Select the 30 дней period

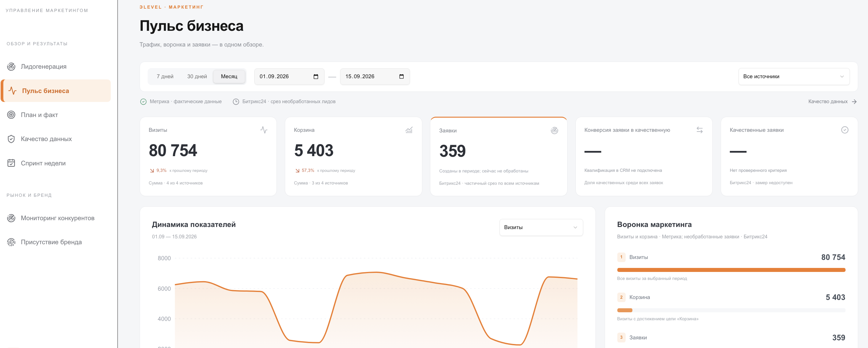coord(197,77)
